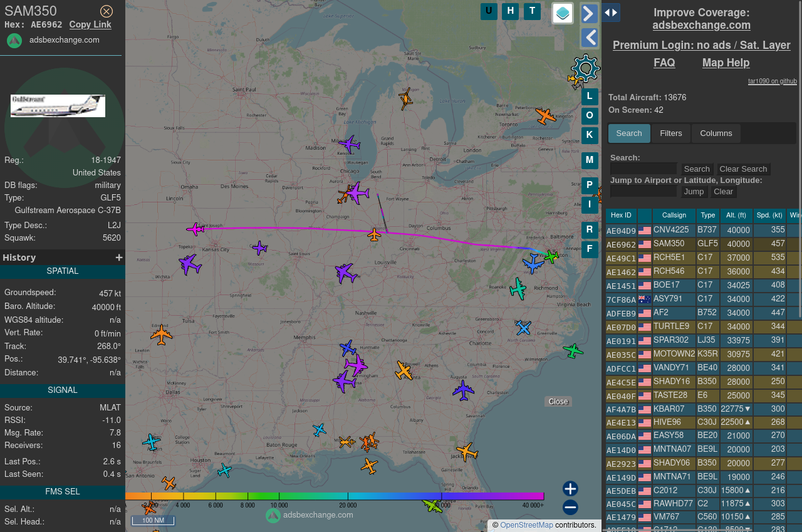The image size is (802, 532).
Task: Select the Search tab
Action: pos(629,133)
